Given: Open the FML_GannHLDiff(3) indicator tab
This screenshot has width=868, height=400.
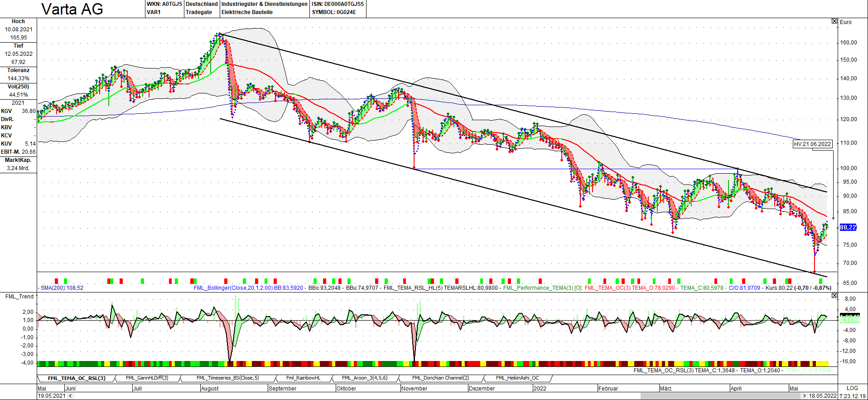Looking at the screenshot, I should coord(147,378).
